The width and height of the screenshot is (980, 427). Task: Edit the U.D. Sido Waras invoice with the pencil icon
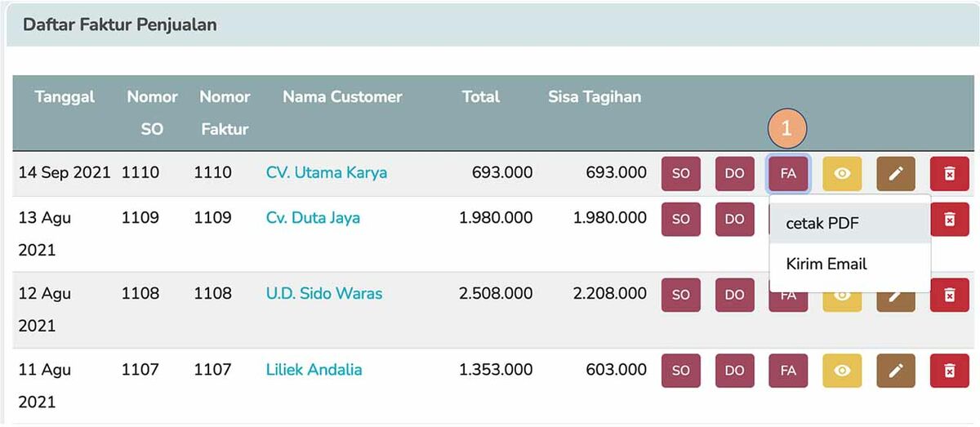pos(896,296)
